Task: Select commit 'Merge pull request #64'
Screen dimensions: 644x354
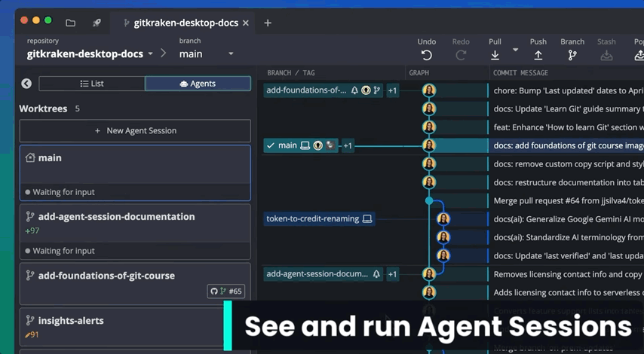Action: pos(567,200)
